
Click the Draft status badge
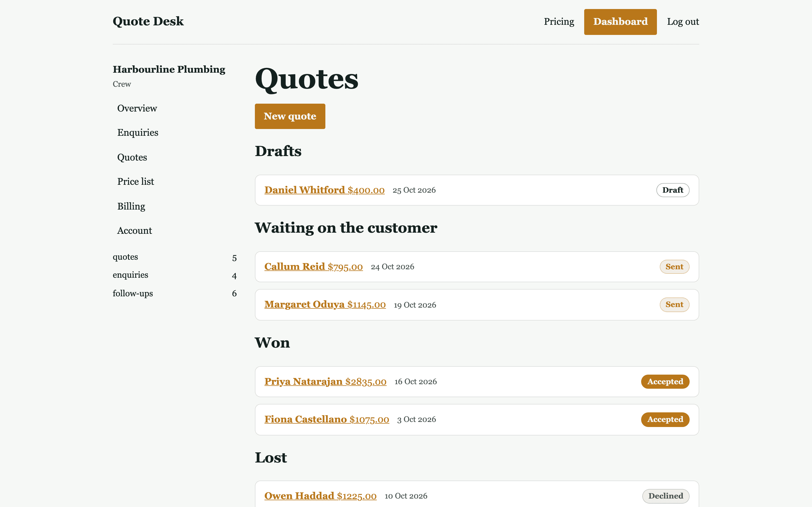672,190
